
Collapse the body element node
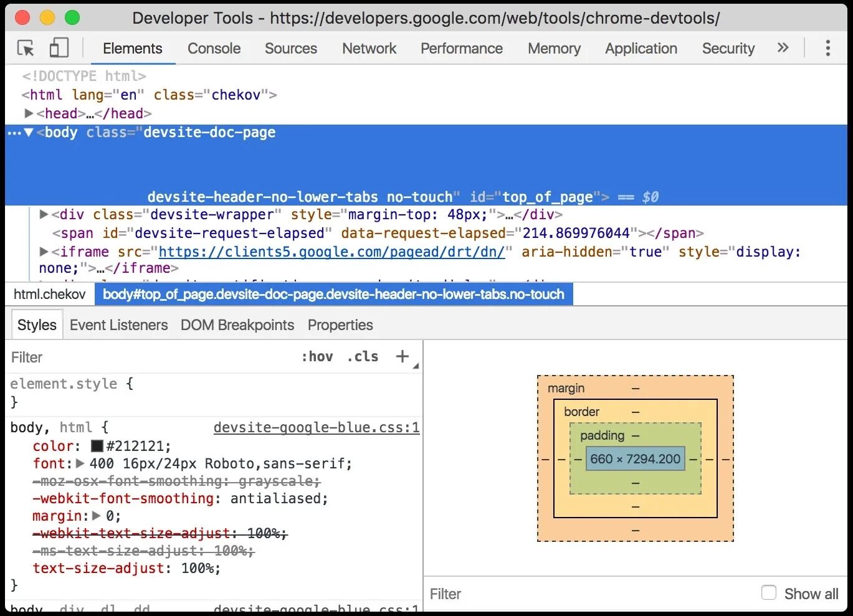coord(29,132)
